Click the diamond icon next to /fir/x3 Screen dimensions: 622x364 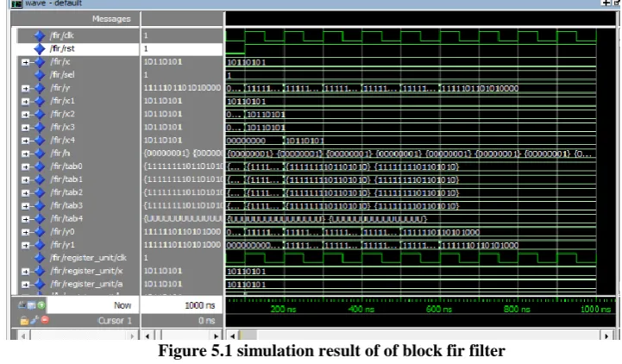[x=40, y=128]
